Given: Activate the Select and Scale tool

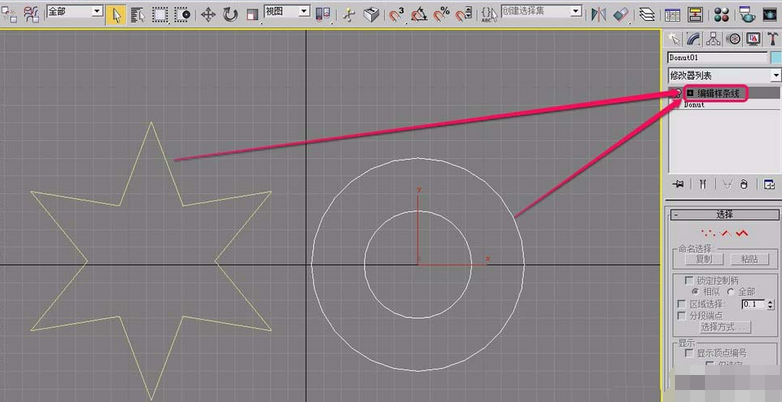Looking at the screenshot, I should tap(252, 15).
